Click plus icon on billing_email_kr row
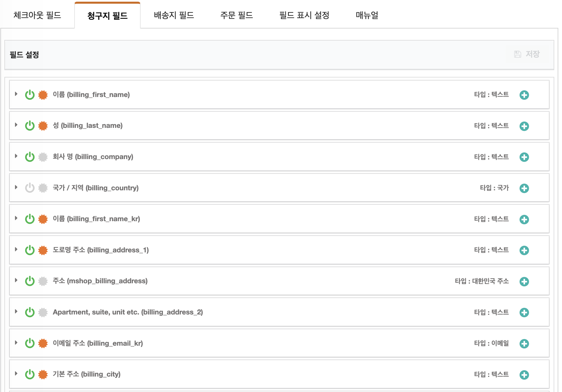This screenshot has height=392, width=562. (x=524, y=344)
